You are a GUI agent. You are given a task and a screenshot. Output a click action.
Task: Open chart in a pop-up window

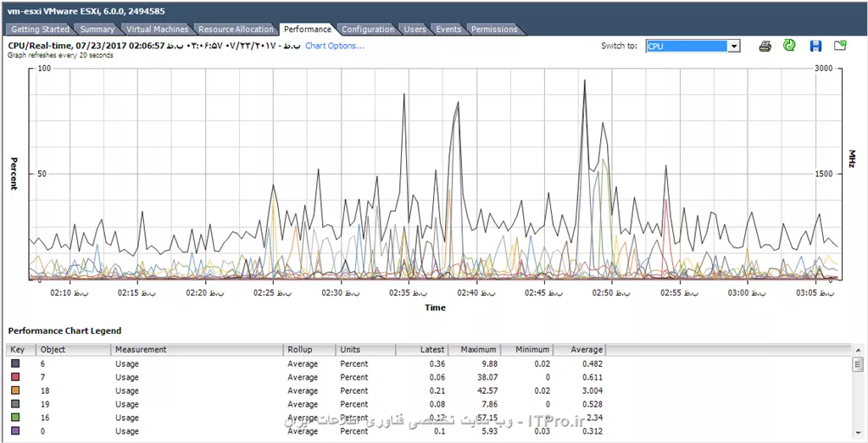(840, 46)
